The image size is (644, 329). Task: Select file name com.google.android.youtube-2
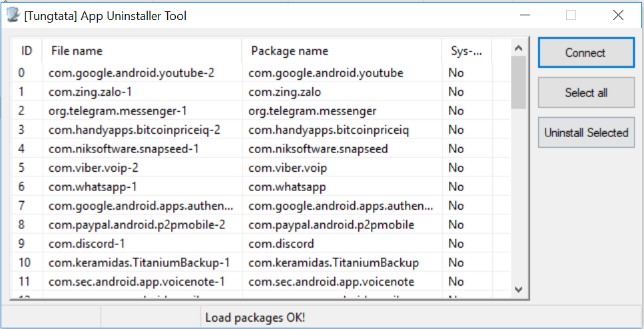[x=131, y=73]
